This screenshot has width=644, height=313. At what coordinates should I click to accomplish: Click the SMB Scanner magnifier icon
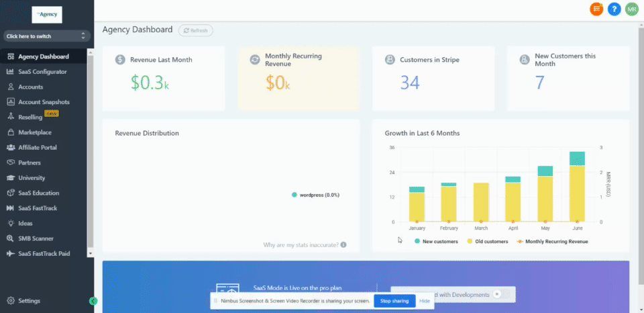(x=11, y=238)
